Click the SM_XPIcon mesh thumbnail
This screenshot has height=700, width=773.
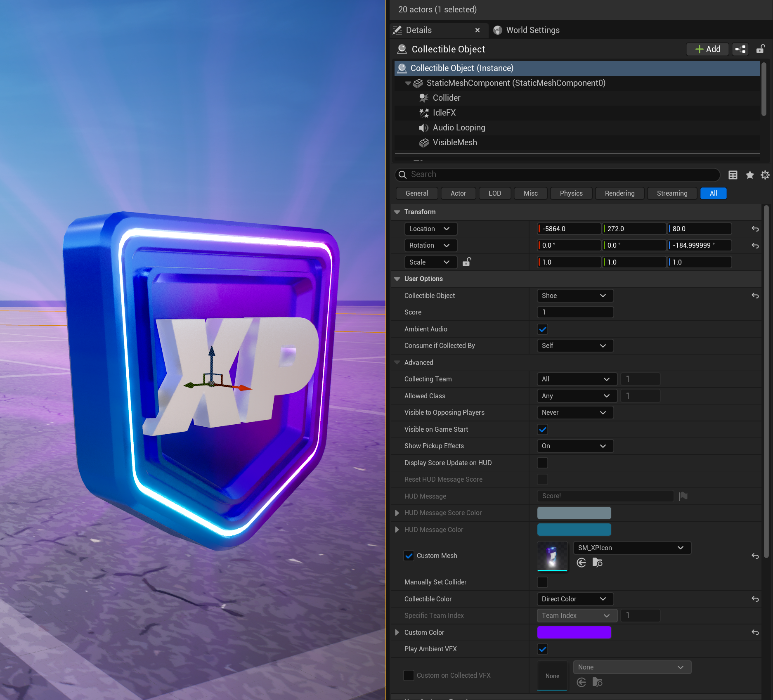pyautogui.click(x=552, y=556)
